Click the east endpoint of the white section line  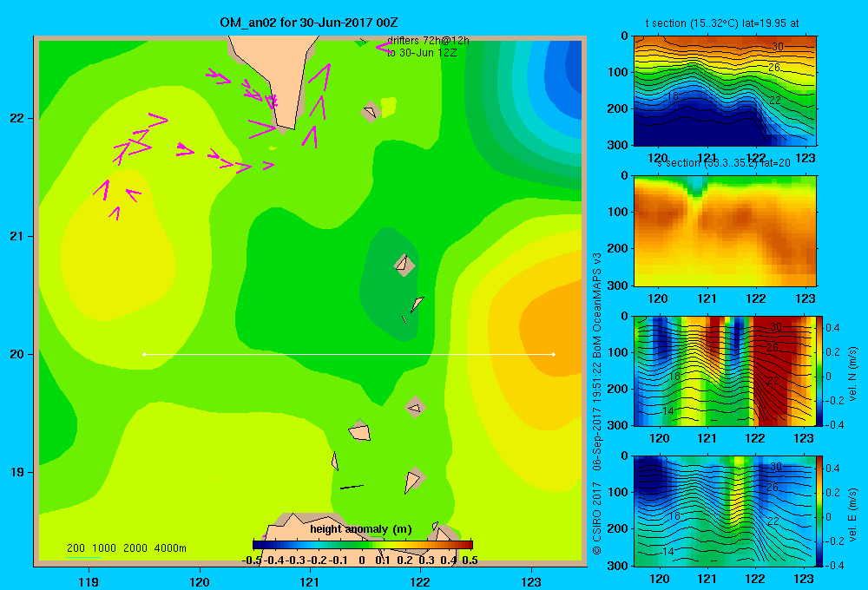[x=554, y=354]
